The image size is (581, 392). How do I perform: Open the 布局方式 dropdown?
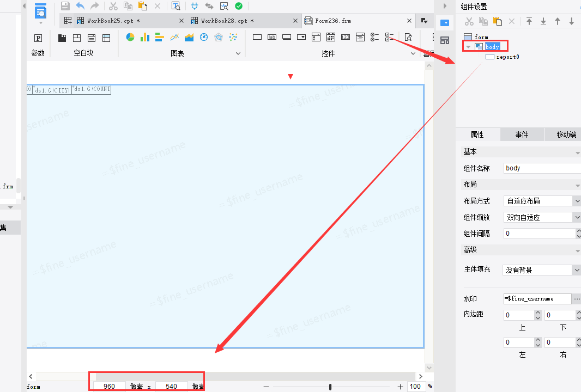[x=542, y=201]
